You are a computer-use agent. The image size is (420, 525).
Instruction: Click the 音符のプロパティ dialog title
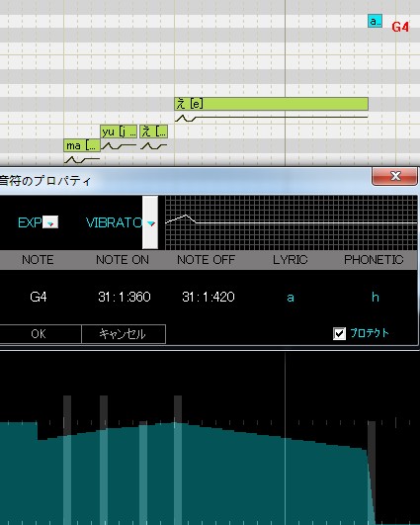point(45,181)
